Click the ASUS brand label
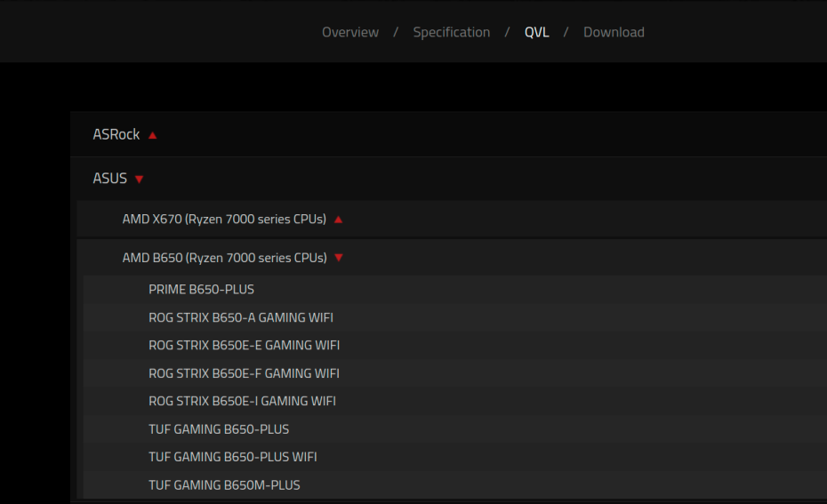 tap(110, 179)
